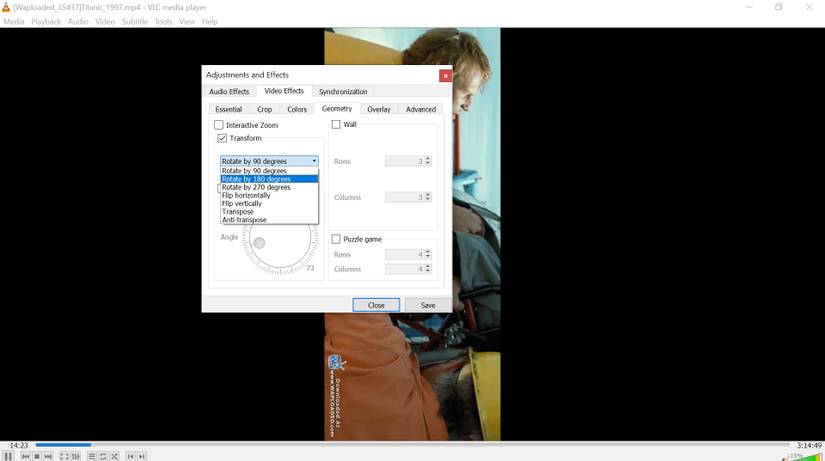Toggle the shuffle/random icon
Screen dimensions: 825x461
115,456
